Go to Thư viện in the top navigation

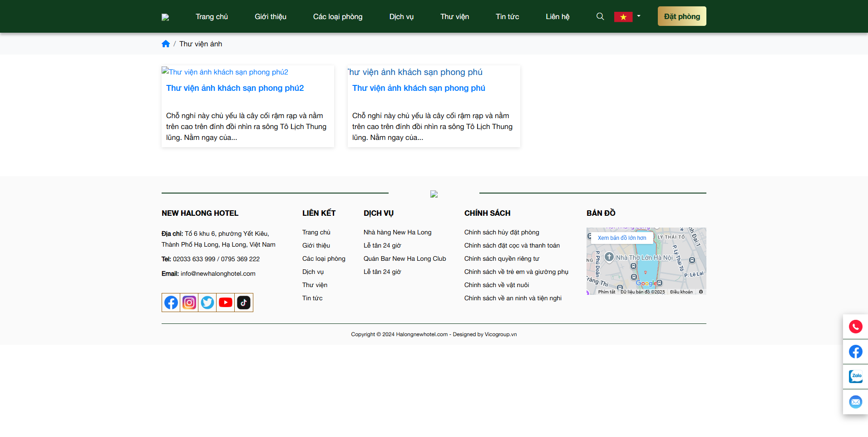pos(454,17)
